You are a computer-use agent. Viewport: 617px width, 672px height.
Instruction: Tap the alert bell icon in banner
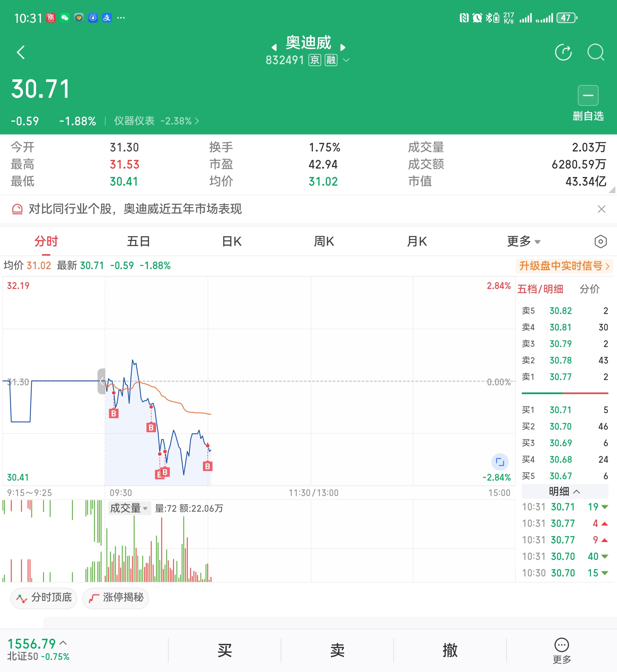pos(17,209)
